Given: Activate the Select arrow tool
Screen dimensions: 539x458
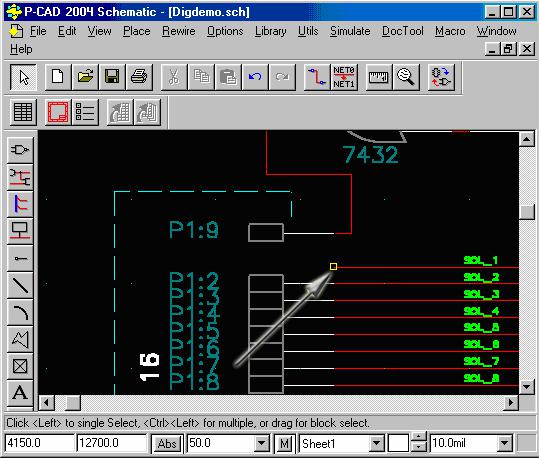Looking at the screenshot, I should (x=23, y=77).
